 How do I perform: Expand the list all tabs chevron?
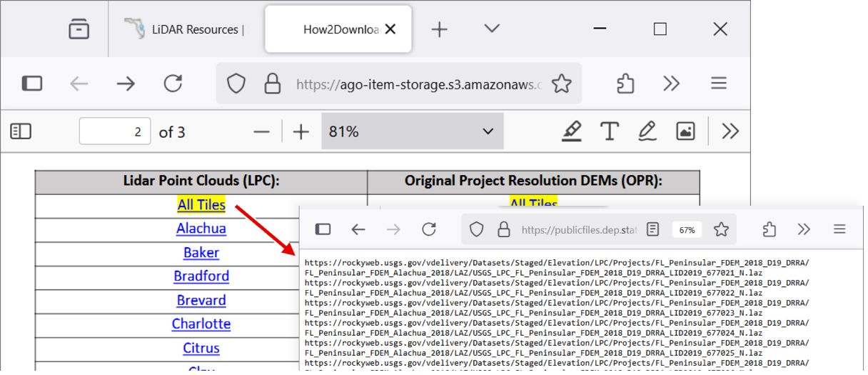[x=492, y=29]
